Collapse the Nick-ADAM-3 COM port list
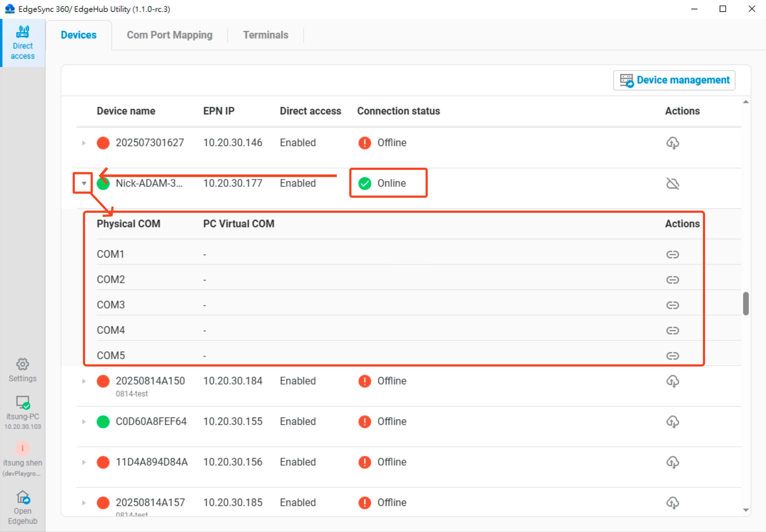This screenshot has height=532, width=766. pos(83,183)
